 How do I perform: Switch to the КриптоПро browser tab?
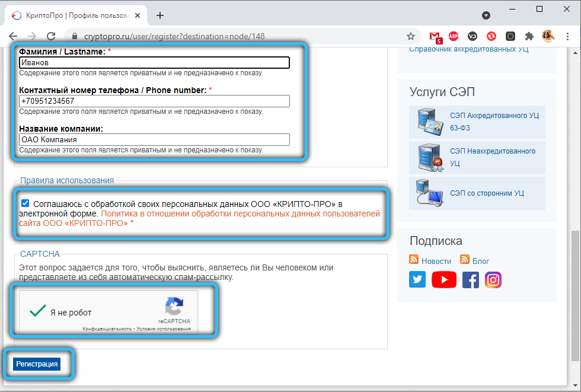[77, 15]
